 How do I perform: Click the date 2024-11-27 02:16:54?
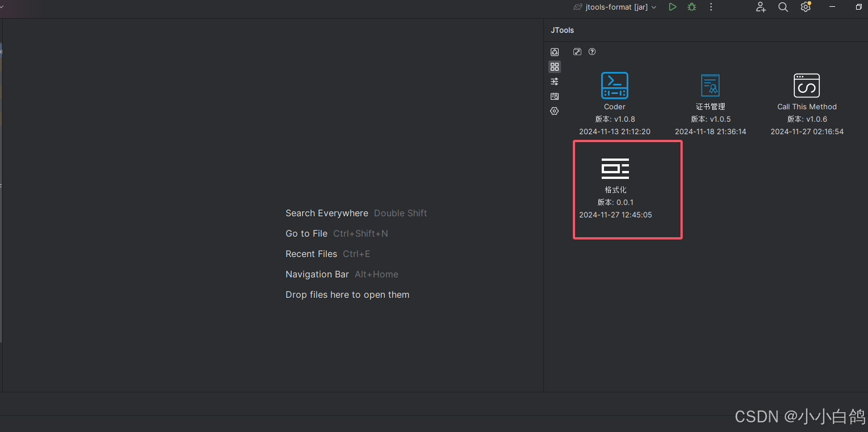point(807,131)
